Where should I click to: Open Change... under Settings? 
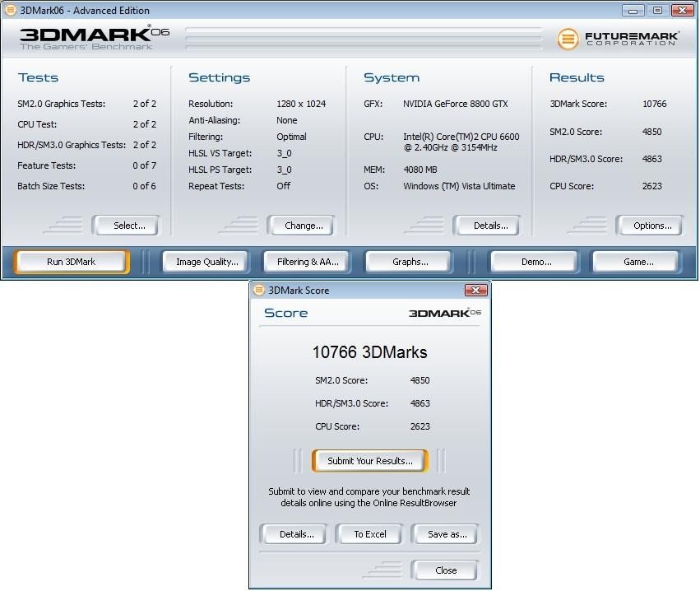pyautogui.click(x=301, y=226)
